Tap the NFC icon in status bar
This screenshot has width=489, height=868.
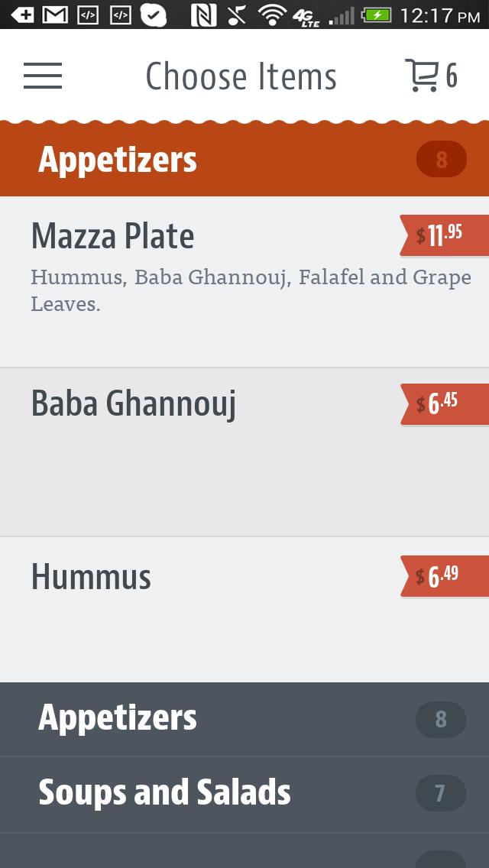point(203,15)
